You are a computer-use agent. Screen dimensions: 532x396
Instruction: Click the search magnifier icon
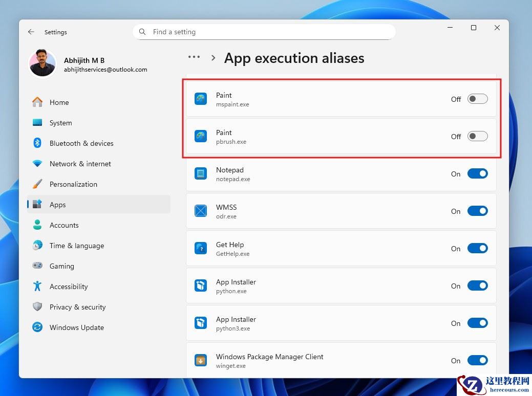click(143, 32)
